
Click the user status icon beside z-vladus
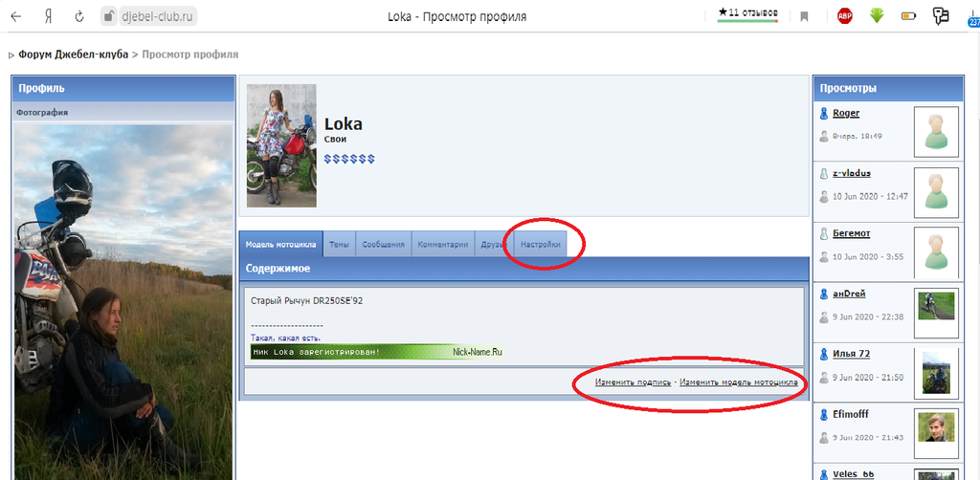[x=824, y=173]
